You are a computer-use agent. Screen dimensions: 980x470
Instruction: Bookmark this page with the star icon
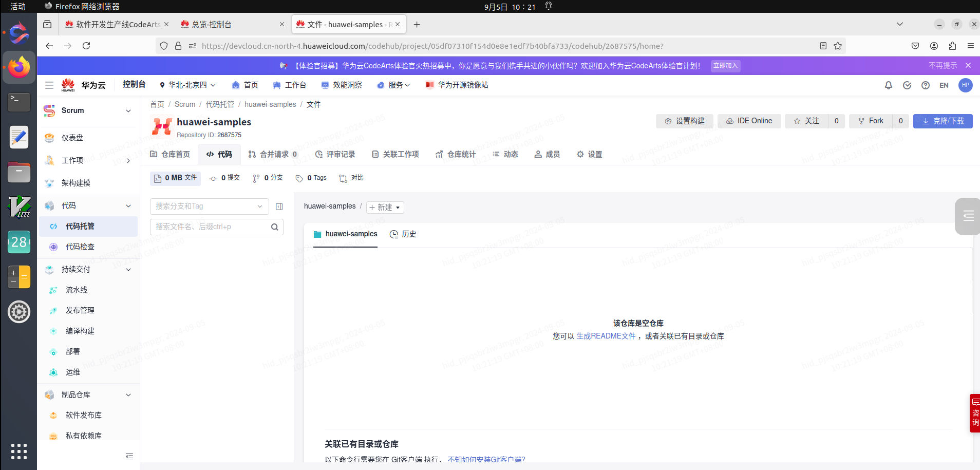coord(838,46)
